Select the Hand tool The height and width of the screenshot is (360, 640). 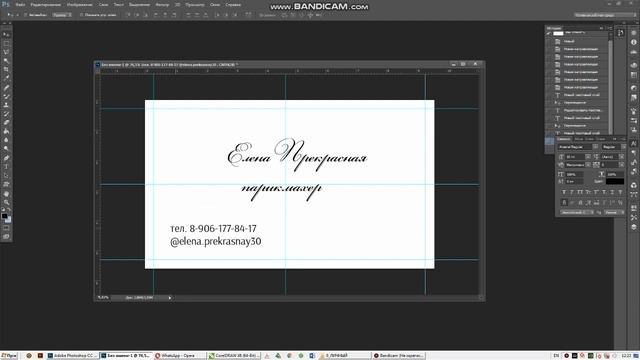pyautogui.click(x=6, y=193)
